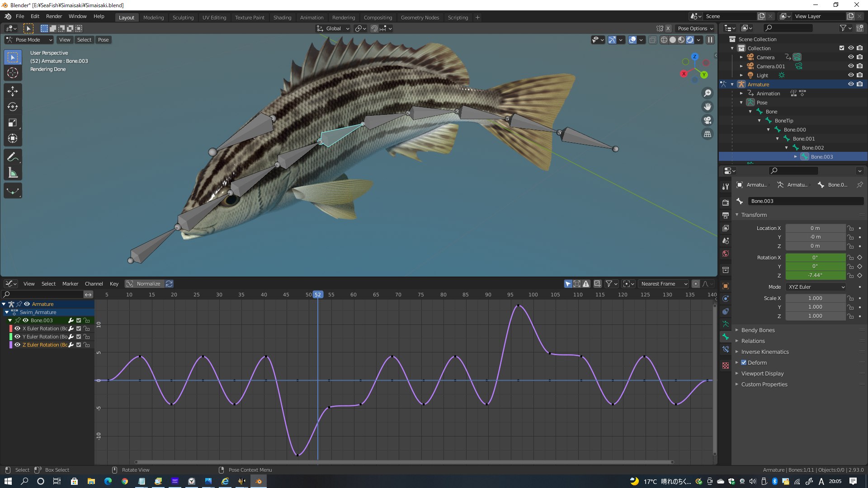Screen dimensions: 868x488
Task: Toggle visibility of Z Euler Rotation channel
Action: pyautogui.click(x=17, y=345)
